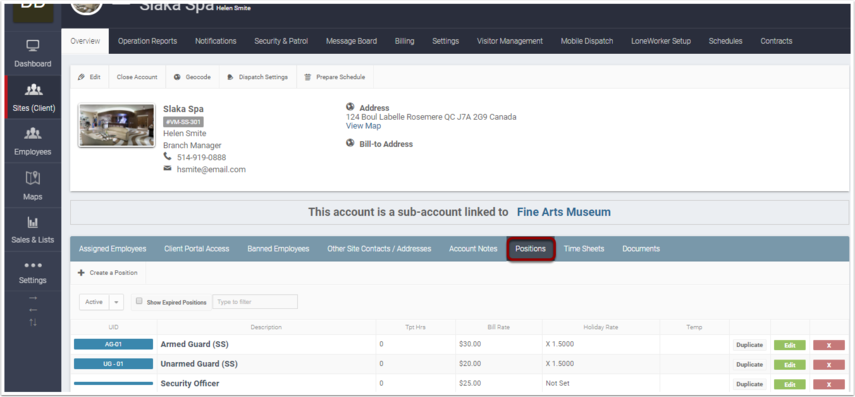Image resolution: width=855 pixels, height=397 pixels.
Task: Switch to the Billing tab
Action: tap(405, 41)
